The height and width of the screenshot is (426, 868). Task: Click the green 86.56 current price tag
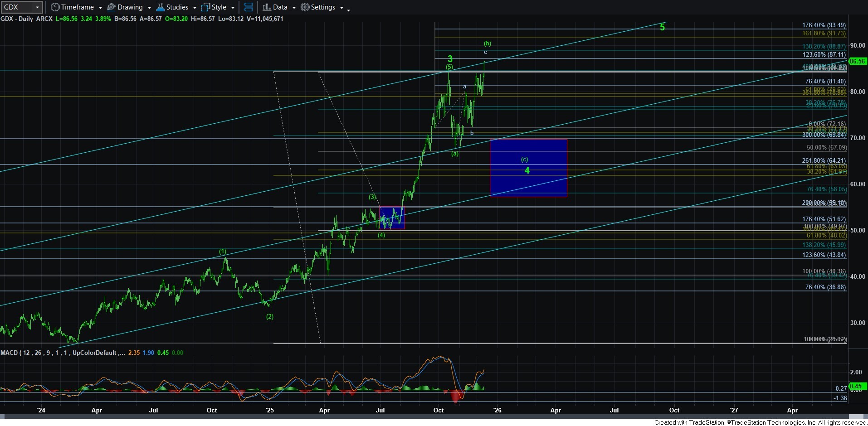coord(857,61)
